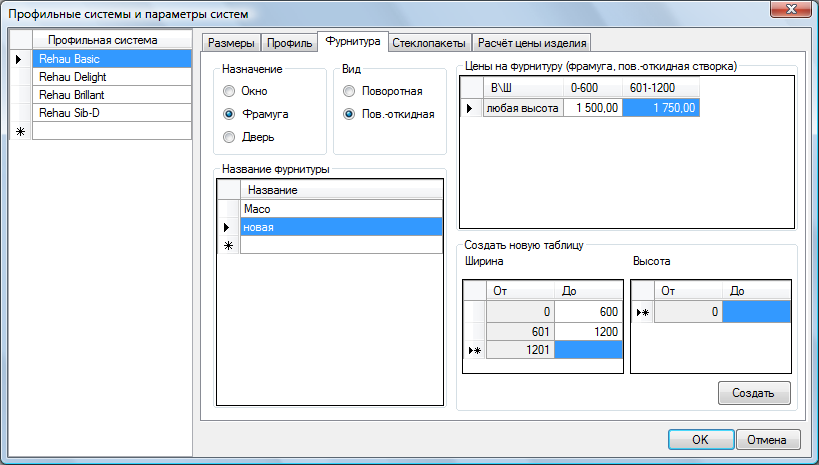Select Поворотная hardware type
The height and width of the screenshot is (465, 819).
(349, 91)
